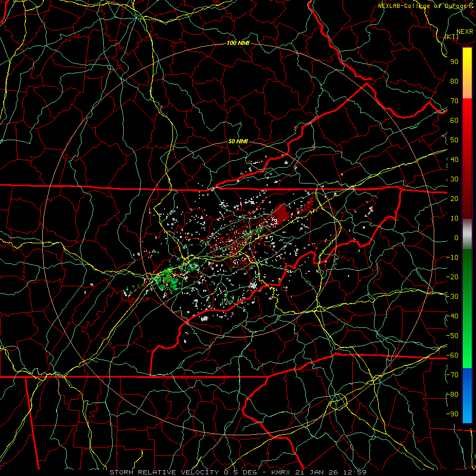Click the positive 70 scale value
476x476 pixels.
[x=454, y=101]
